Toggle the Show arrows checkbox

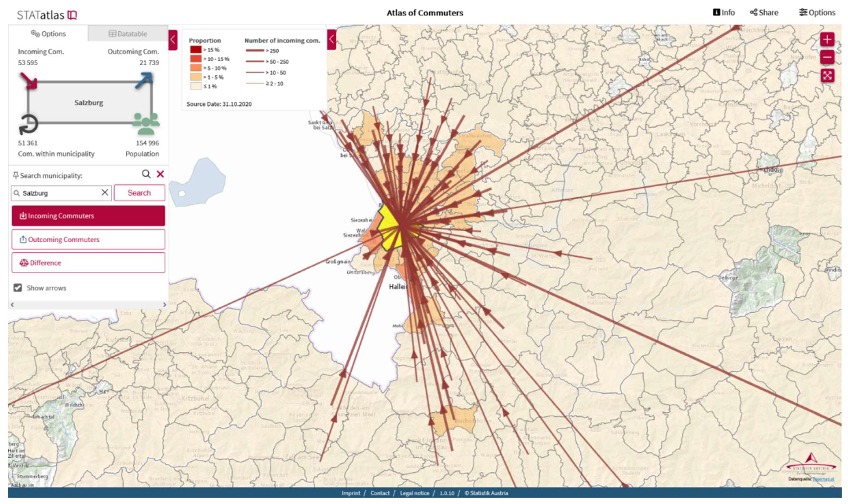(x=18, y=288)
